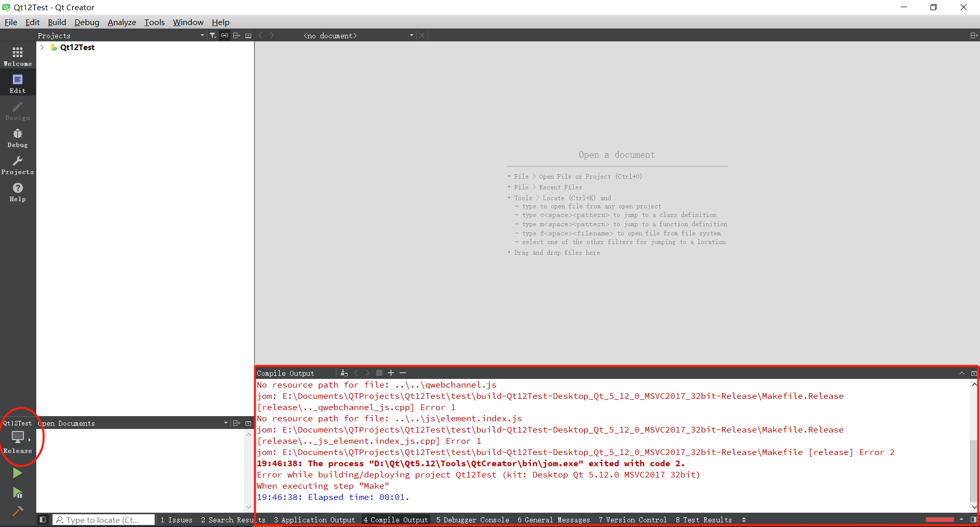Open the Build menu
980x527 pixels.
pyautogui.click(x=57, y=22)
